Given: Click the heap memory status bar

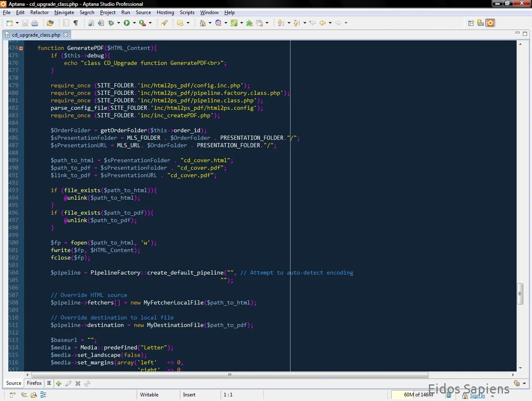Looking at the screenshot, I should tap(419, 395).
